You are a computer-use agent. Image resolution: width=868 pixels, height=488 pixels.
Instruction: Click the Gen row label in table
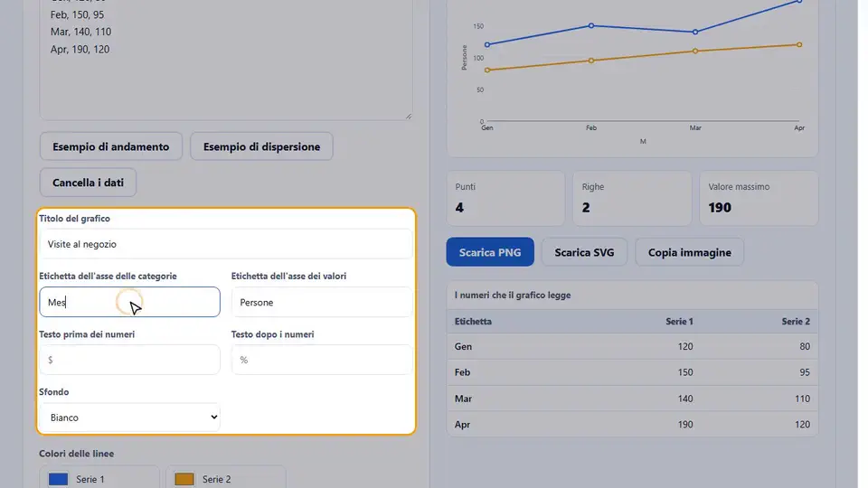click(x=463, y=346)
